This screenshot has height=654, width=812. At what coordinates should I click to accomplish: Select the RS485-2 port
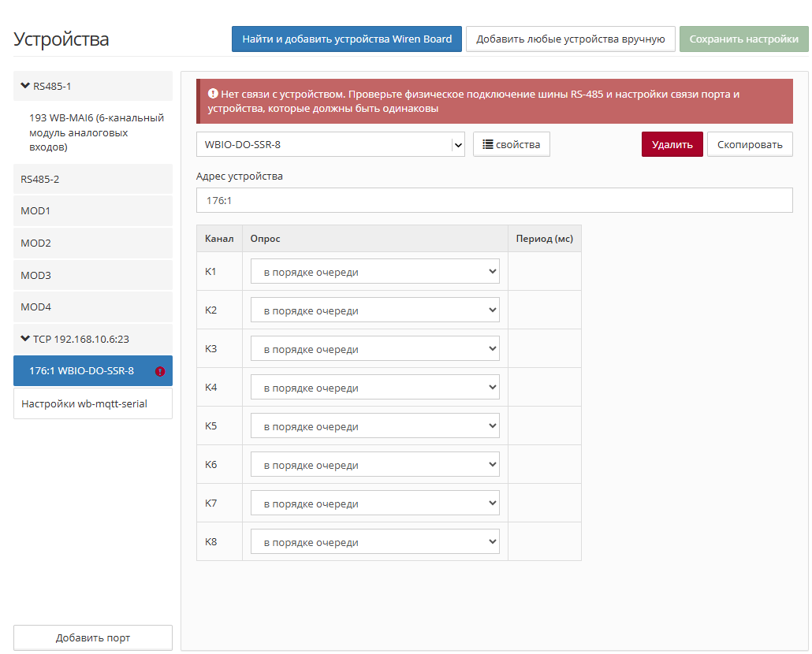93,179
